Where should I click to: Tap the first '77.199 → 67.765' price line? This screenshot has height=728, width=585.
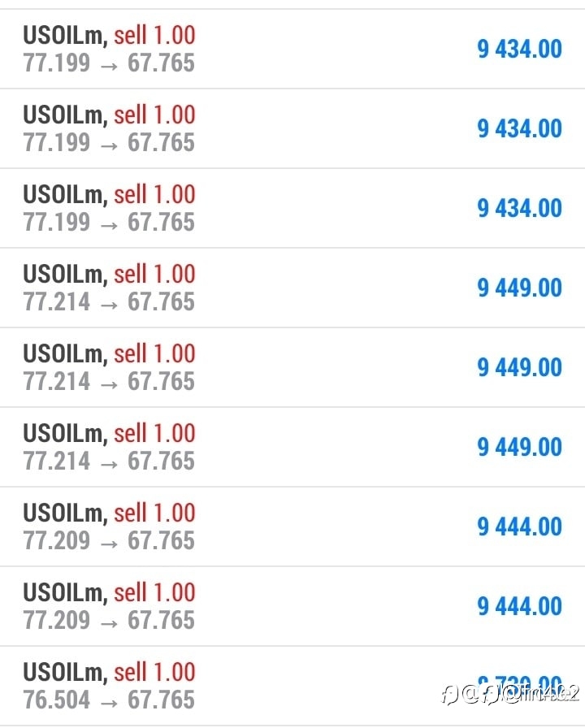(x=109, y=63)
